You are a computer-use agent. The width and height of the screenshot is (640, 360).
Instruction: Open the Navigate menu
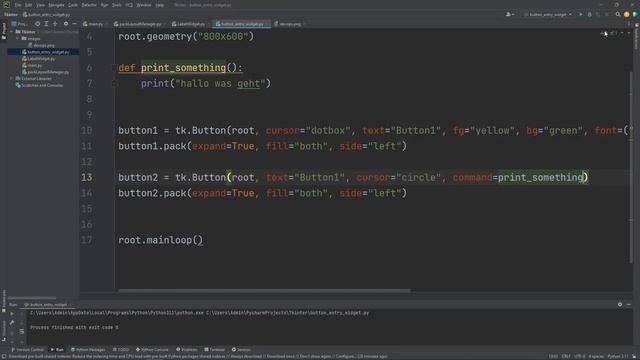[56, 5]
